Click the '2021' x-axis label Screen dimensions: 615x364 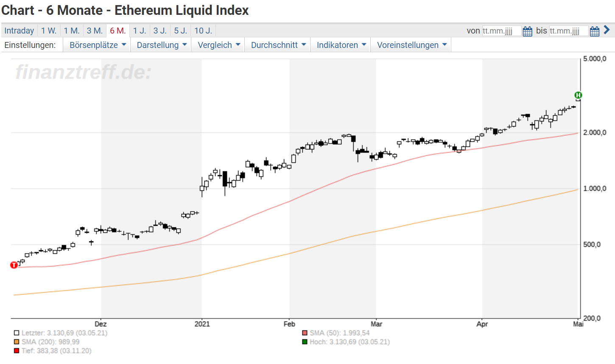(x=202, y=324)
